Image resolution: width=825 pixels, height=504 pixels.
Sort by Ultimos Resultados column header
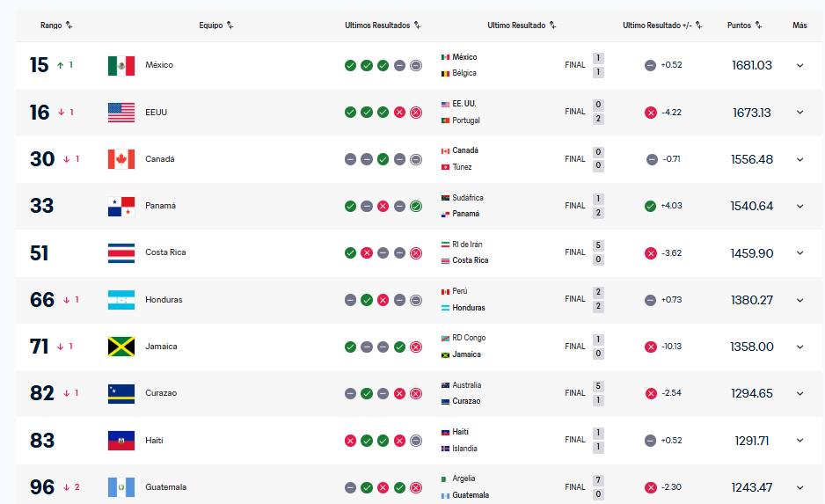click(383, 26)
